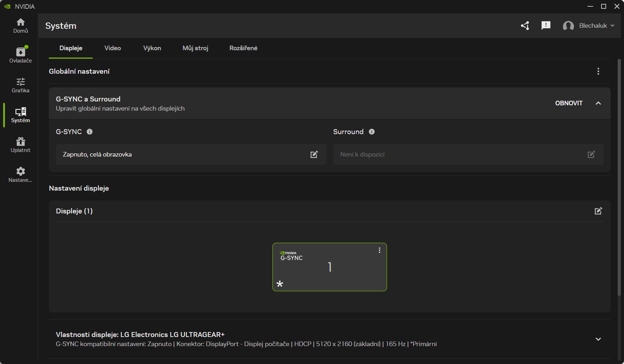This screenshot has width=624, height=364.
Task: Click the disabled Surround edit icon
Action: [591, 154]
